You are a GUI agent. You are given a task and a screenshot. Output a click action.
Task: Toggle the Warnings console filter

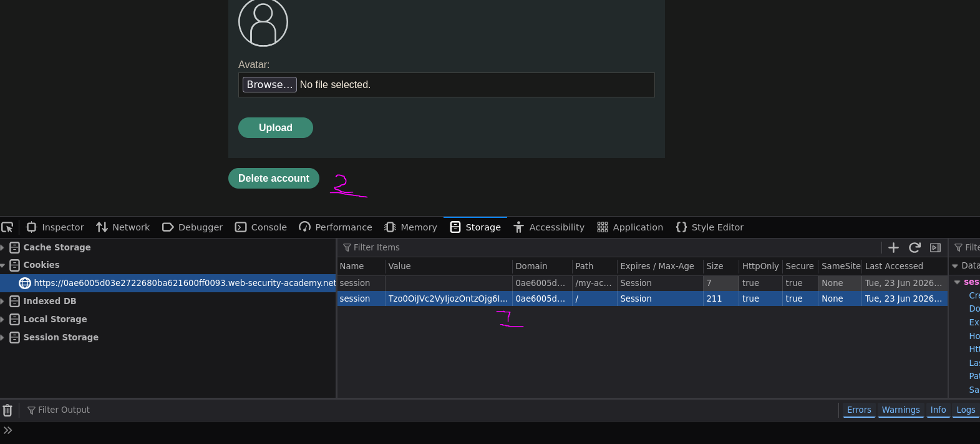coord(901,410)
